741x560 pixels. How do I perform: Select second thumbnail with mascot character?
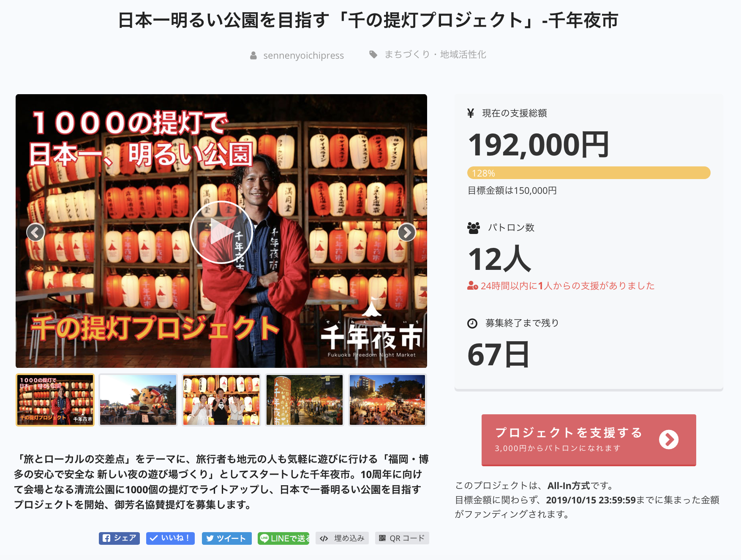point(138,400)
